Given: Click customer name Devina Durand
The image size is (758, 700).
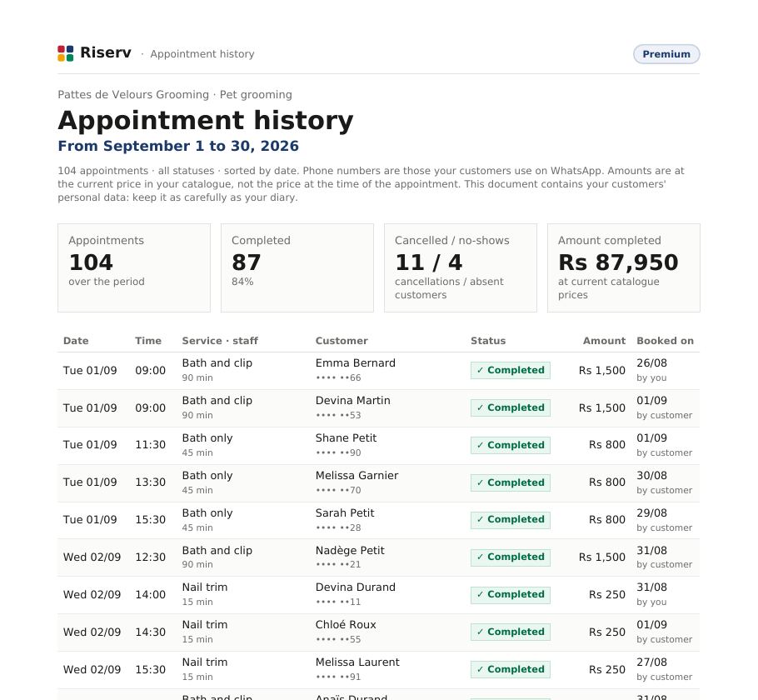Looking at the screenshot, I should (356, 587).
